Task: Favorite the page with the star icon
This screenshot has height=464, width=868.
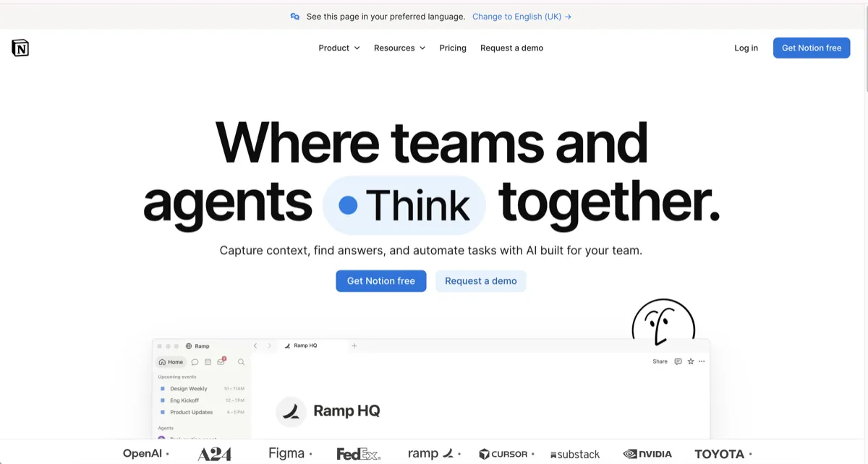Action: (691, 361)
